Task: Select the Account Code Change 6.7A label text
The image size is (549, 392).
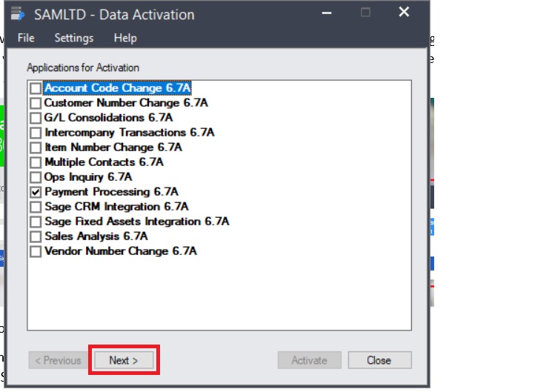Action: [x=117, y=88]
